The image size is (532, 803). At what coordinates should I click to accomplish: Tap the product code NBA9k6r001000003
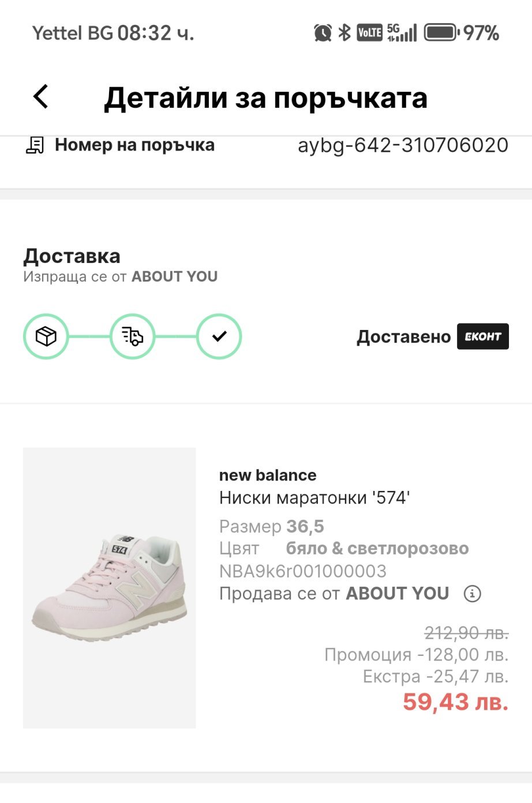pos(303,571)
